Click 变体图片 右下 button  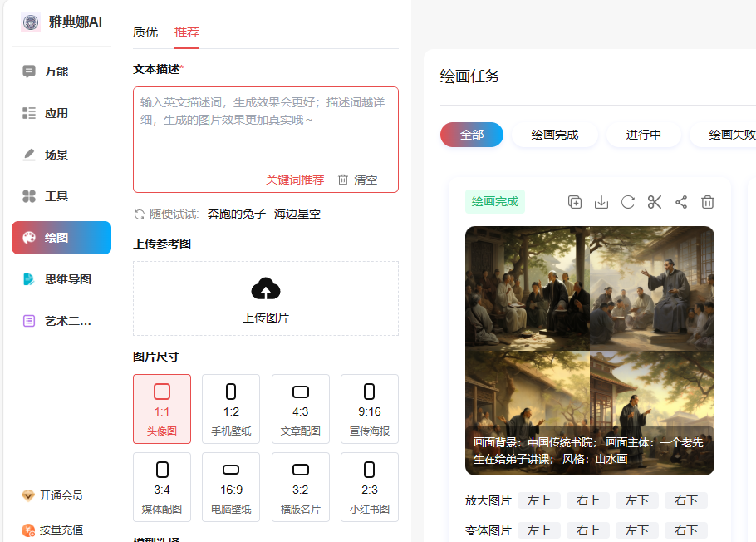pyautogui.click(x=686, y=530)
